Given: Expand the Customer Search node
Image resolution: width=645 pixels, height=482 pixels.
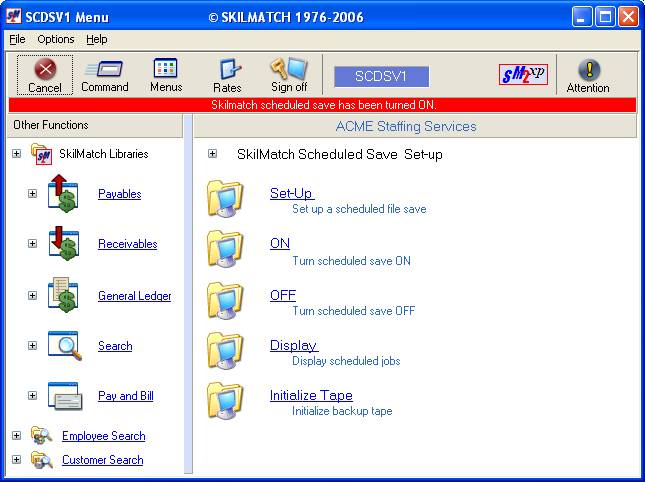Looking at the screenshot, I should tap(16, 459).
